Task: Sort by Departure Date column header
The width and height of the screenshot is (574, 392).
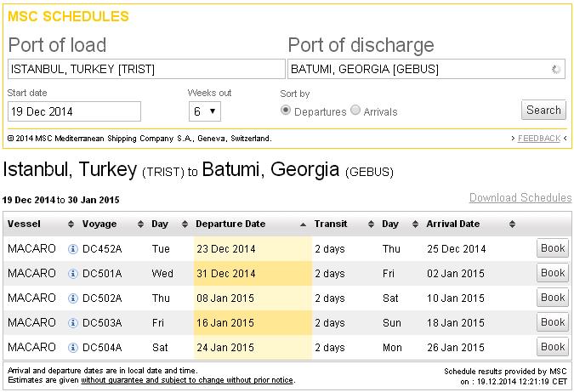Action: [x=230, y=224]
